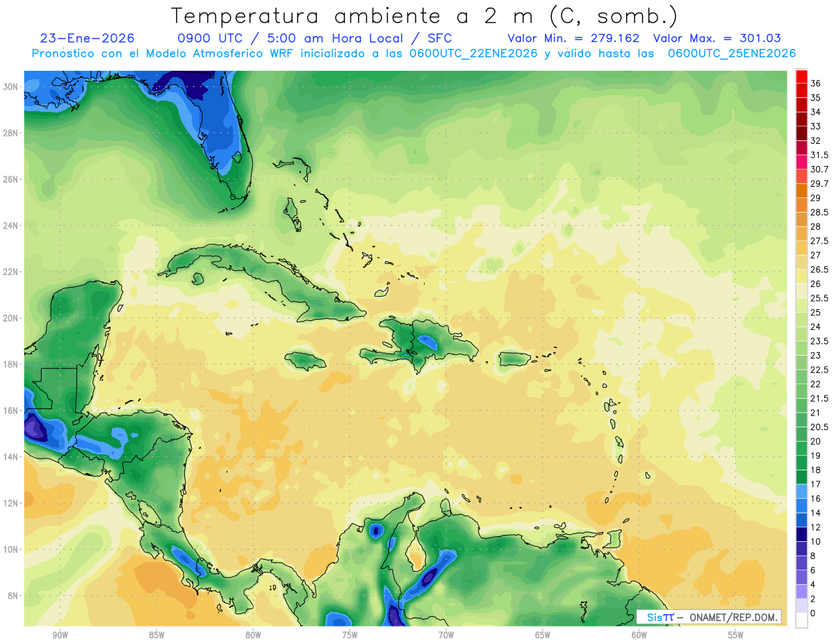
Task: Click the "26N" latitude axis label
Action: point(10,179)
